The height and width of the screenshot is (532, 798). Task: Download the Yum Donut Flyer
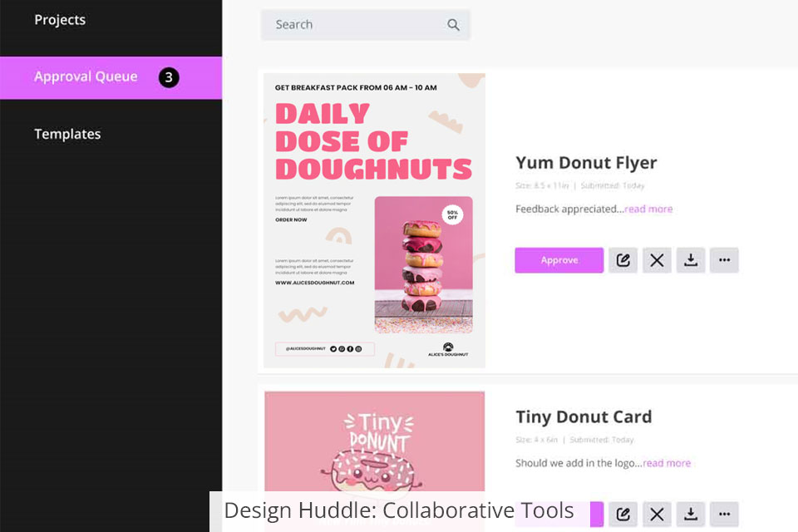tap(691, 260)
